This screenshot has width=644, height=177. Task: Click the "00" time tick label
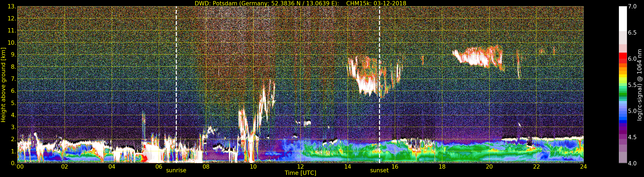tap(20, 167)
